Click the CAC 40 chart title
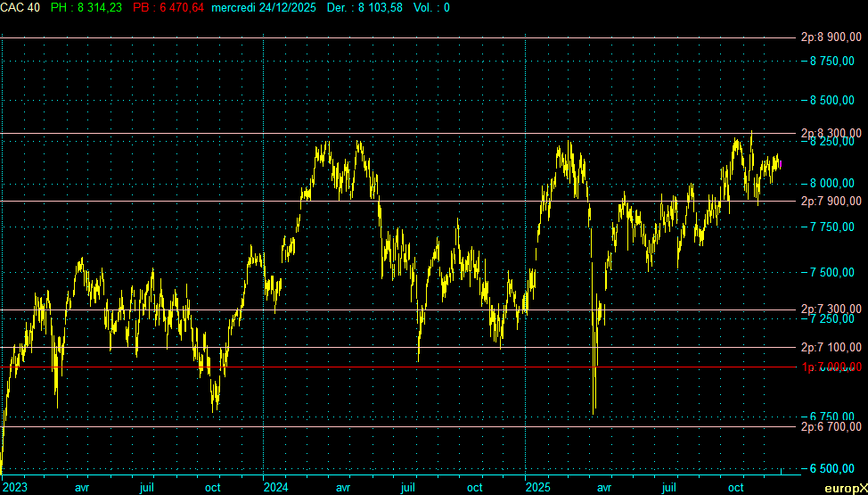 point(20,7)
